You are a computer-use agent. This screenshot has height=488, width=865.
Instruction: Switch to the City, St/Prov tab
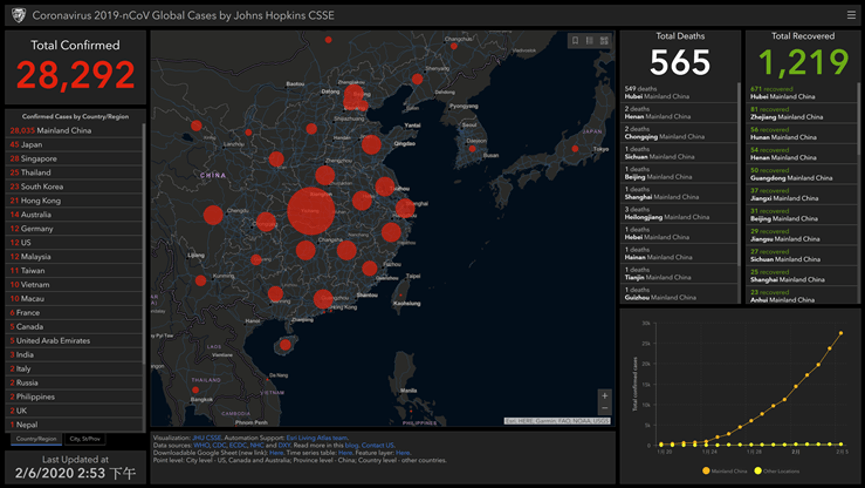pyautogui.click(x=85, y=439)
